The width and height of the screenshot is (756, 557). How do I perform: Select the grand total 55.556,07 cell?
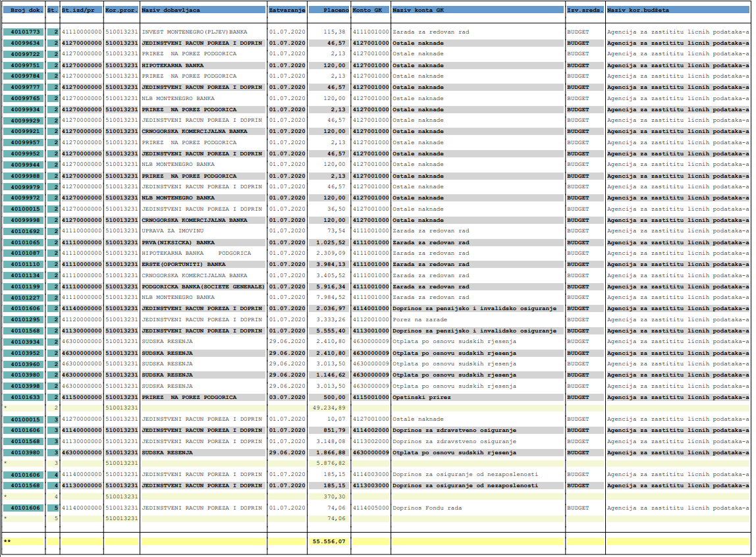click(328, 541)
